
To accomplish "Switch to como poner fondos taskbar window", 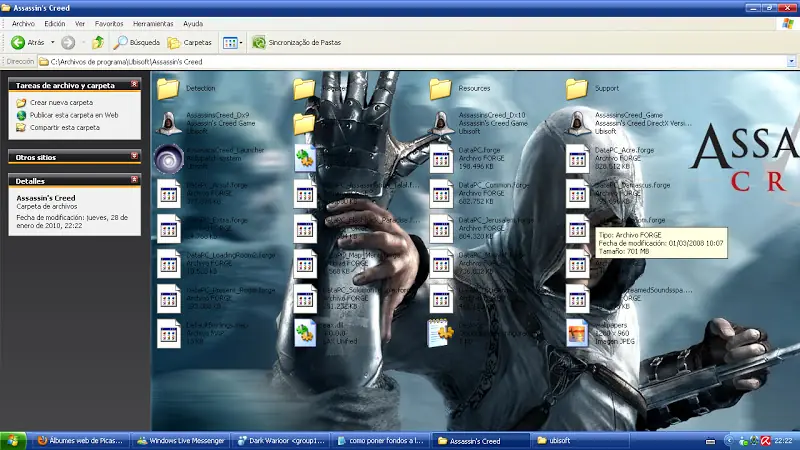I will tap(381, 441).
